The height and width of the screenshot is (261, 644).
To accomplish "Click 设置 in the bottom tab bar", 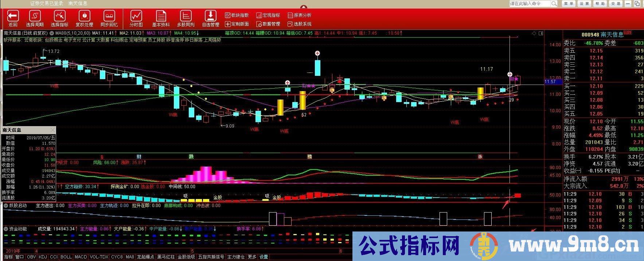I will click(264, 257).
